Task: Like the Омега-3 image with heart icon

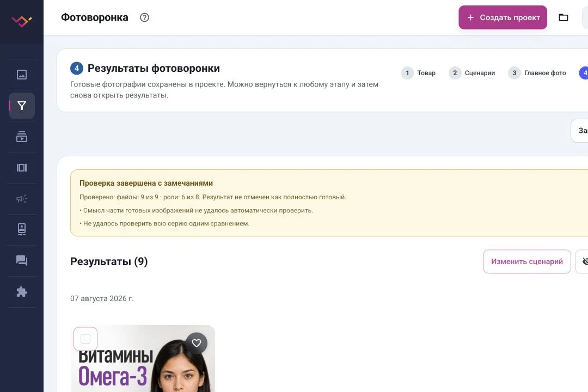Action: point(197,343)
